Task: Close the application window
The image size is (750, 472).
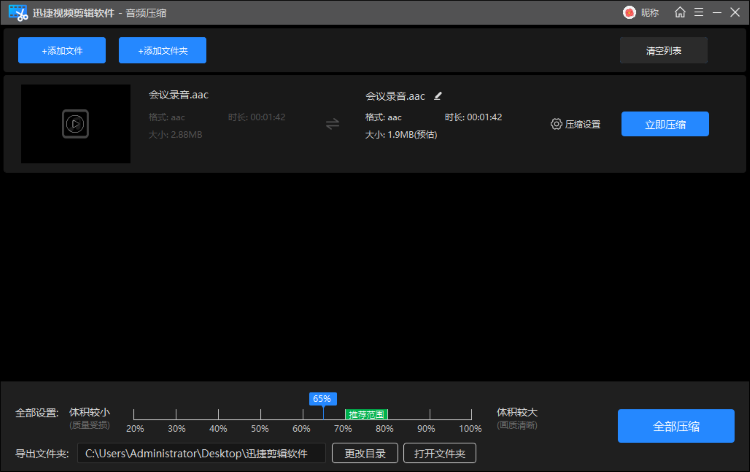Action: pos(736,12)
